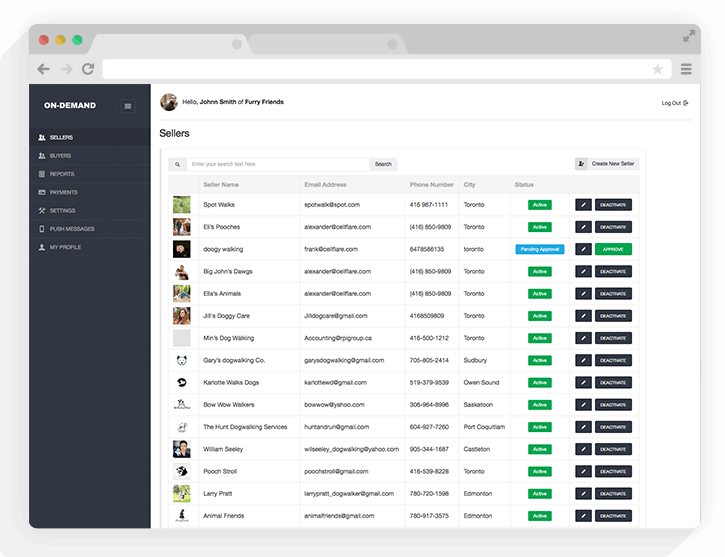The width and height of the screenshot is (725, 557).
Task: Click the Jill's Doggy Care profile thumbnail
Action: pyautogui.click(x=181, y=316)
